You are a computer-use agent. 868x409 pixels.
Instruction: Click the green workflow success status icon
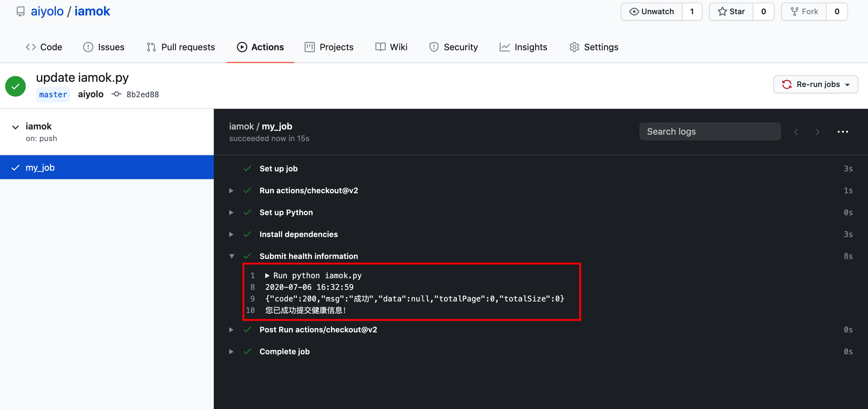click(x=15, y=86)
